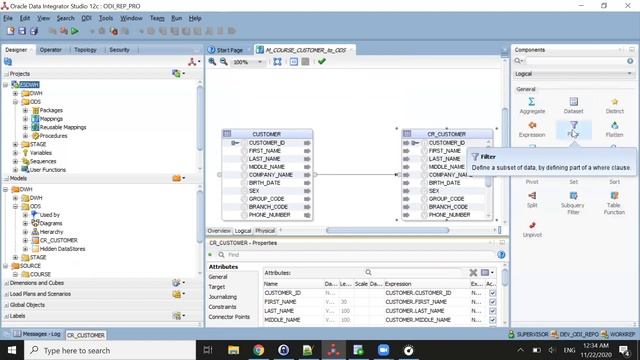Click the Save All toolbar icon

coord(34,31)
